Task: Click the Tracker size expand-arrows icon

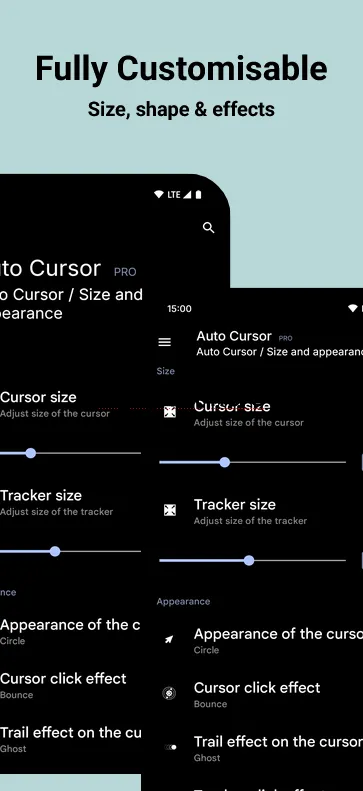Action: pyautogui.click(x=170, y=510)
